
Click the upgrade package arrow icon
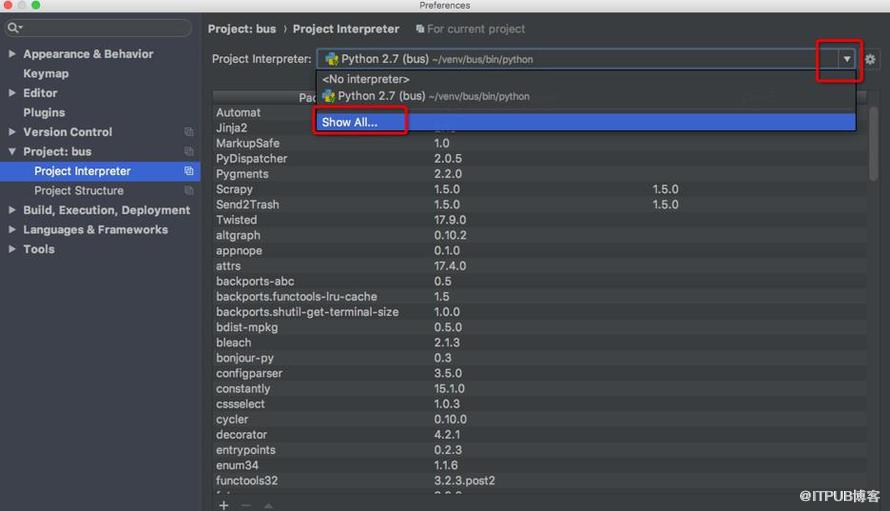pyautogui.click(x=268, y=505)
